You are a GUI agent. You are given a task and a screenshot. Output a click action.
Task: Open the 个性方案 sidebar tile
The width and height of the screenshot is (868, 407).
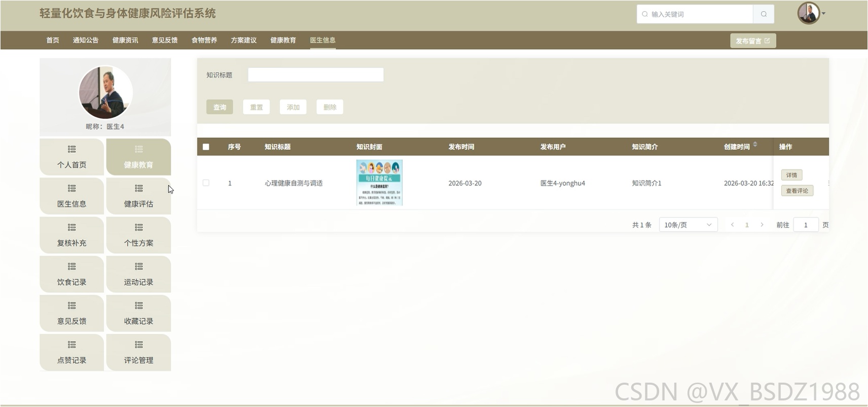(x=138, y=235)
